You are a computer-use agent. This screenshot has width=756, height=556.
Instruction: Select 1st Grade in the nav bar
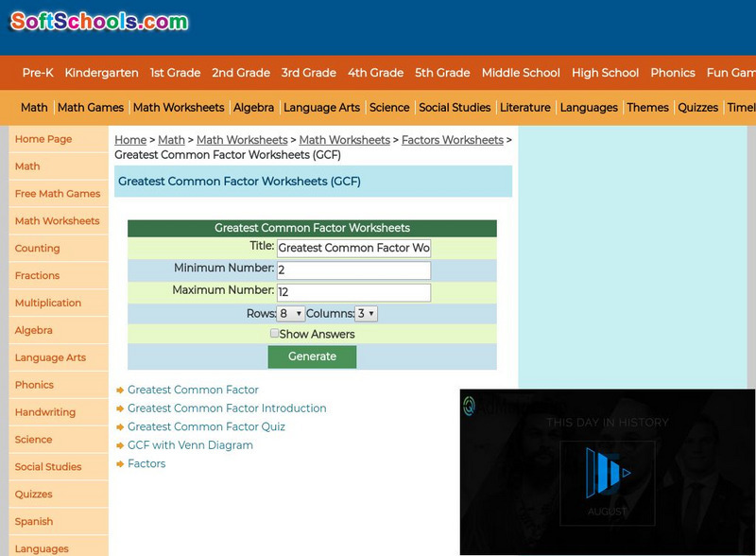[175, 73]
